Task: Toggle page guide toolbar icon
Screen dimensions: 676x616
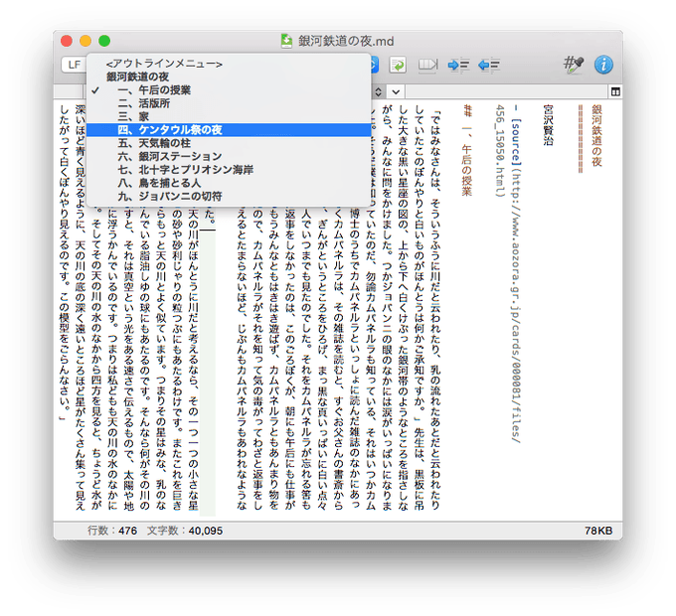Action: coord(428,65)
